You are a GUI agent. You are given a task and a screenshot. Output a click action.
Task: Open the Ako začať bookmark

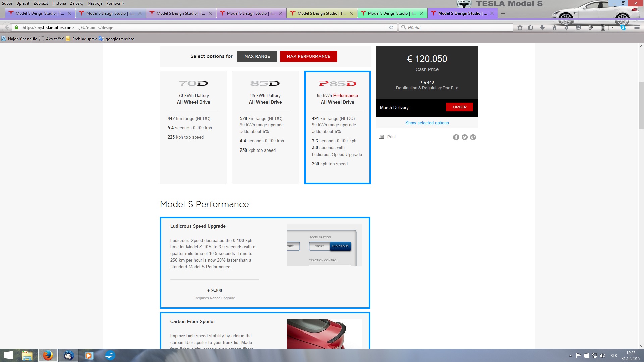click(51, 39)
